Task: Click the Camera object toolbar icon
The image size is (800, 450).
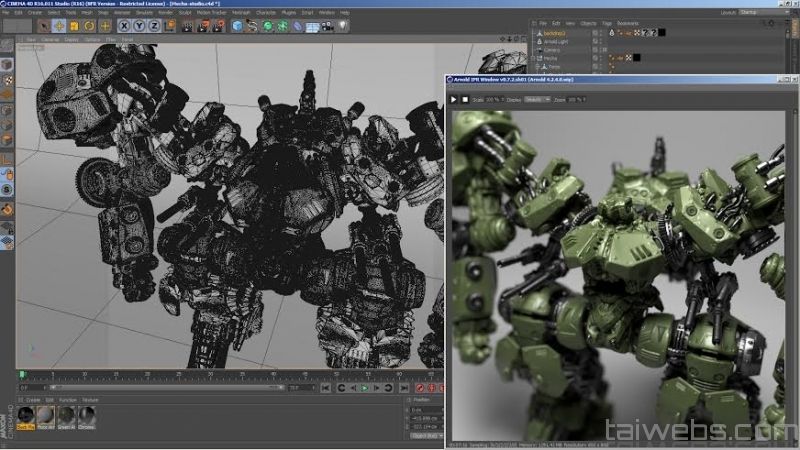Action: pyautogui.click(x=329, y=25)
